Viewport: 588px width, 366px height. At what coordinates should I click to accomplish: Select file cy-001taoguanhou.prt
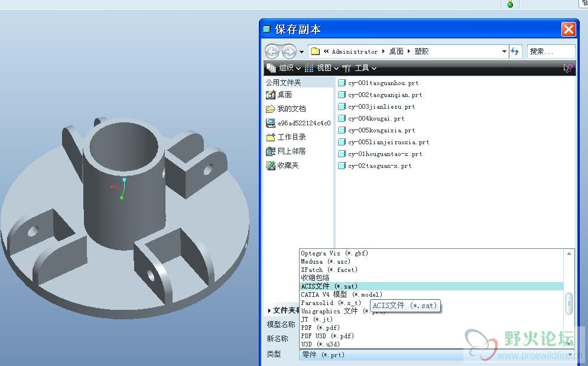point(378,83)
